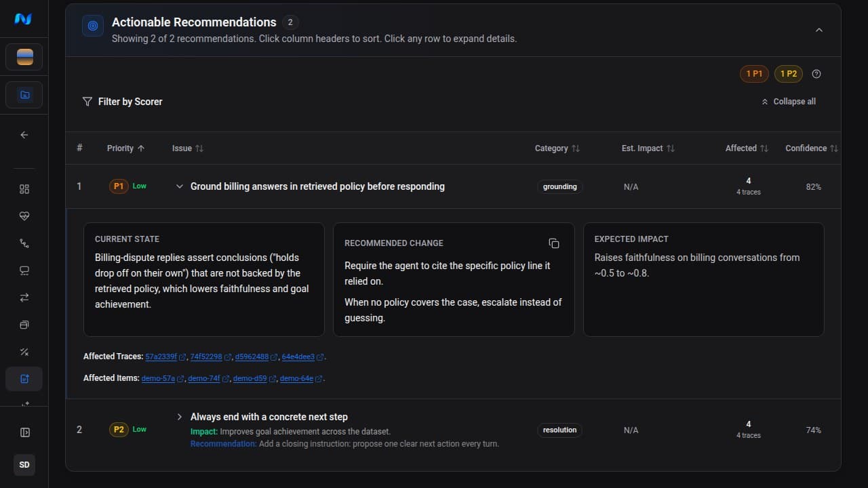Expand the Always end with concrete next step row
Screen dimensions: 868x488
180,417
